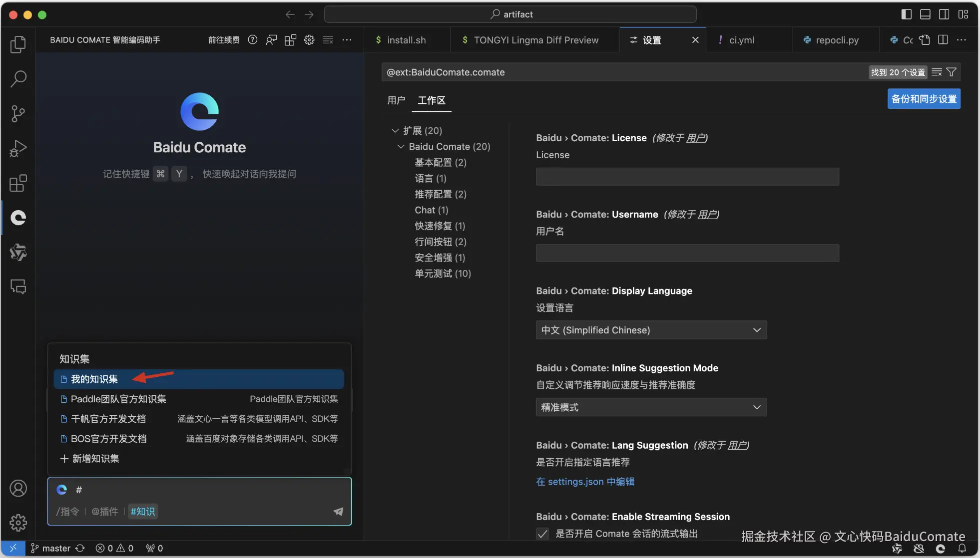Click the send message arrow icon
This screenshot has width=980, height=558.
338,511
